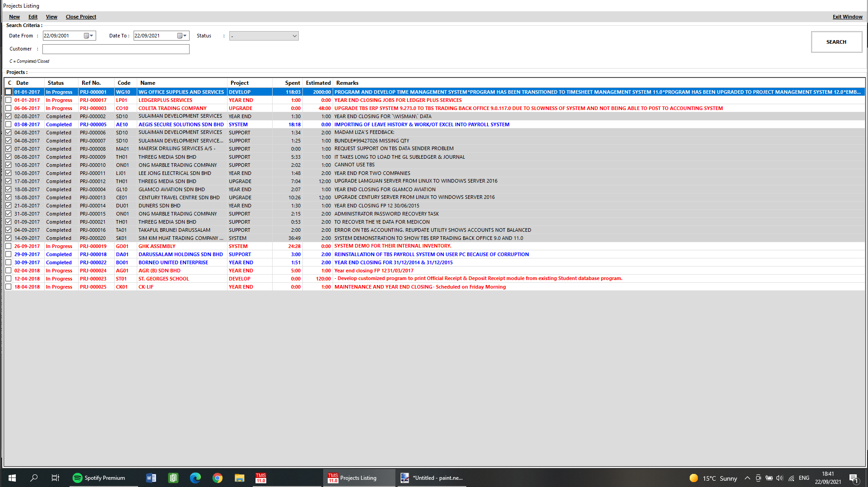Open the Date From calendar dropdown
The width and height of the screenshot is (868, 487).
pos(89,36)
